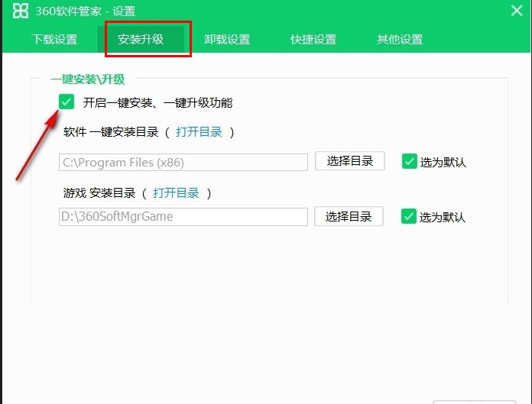Click 选择目录 for the game install path
Viewport: 532px width, 404px height.
pyautogui.click(x=349, y=217)
